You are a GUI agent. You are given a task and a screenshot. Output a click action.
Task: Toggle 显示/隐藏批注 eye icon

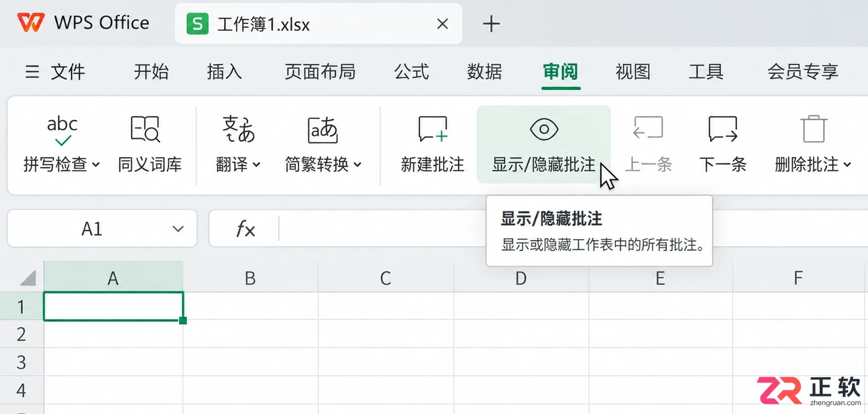[544, 129]
